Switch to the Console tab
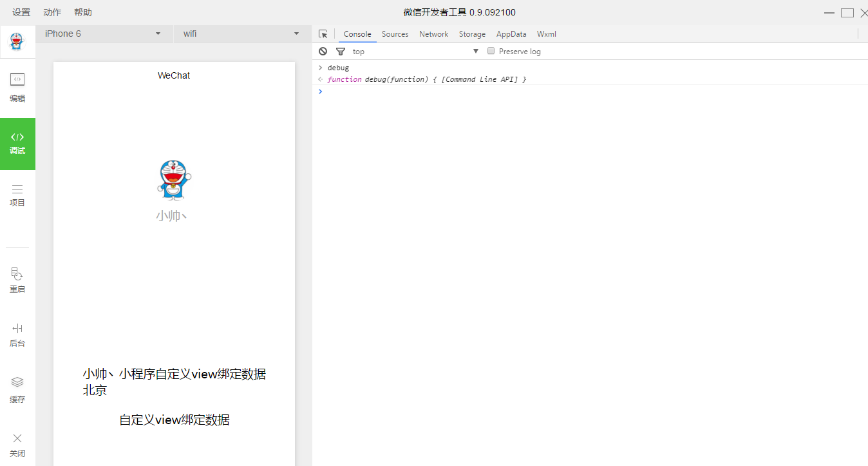This screenshot has height=466, width=868. coord(357,34)
